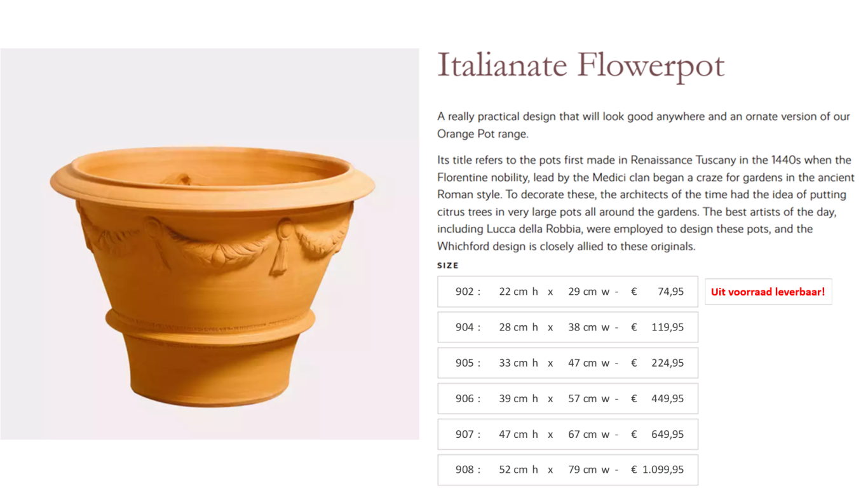Click the 'Uit voorraad leverbaar!' badge

tap(768, 292)
